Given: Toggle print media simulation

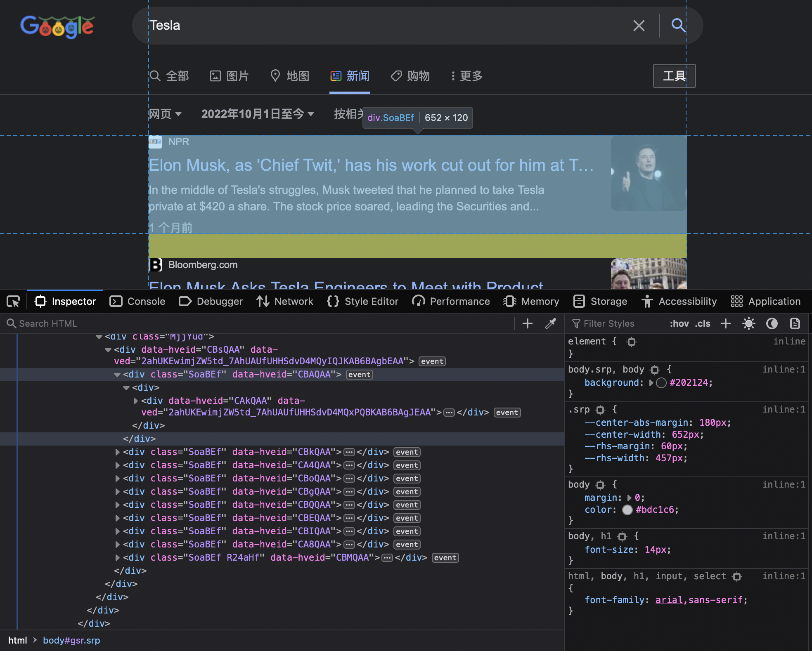Looking at the screenshot, I should [x=795, y=323].
